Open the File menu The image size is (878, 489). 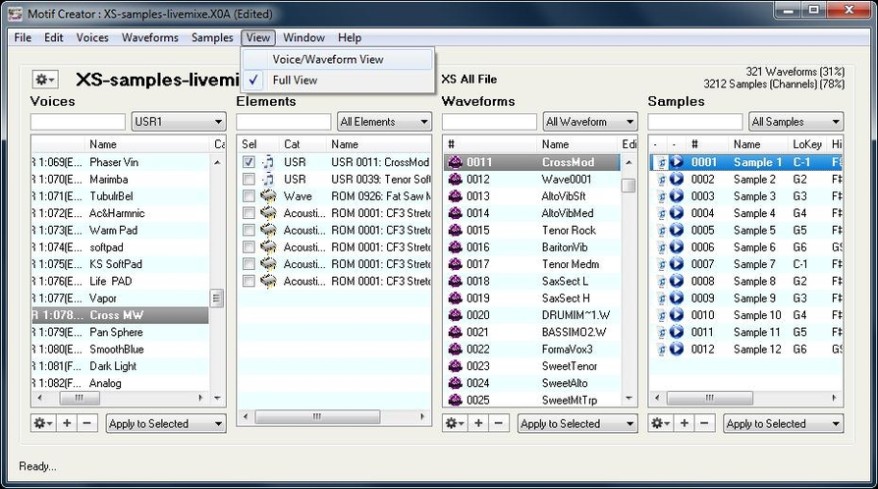(x=22, y=38)
